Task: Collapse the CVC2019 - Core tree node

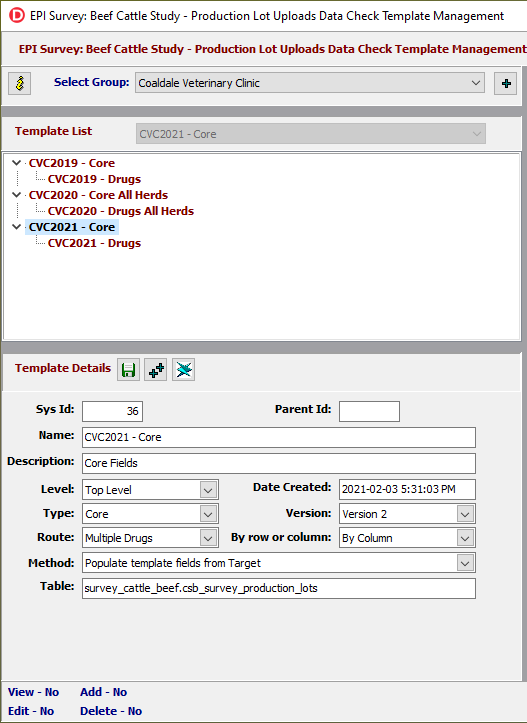Action: click(x=17, y=163)
